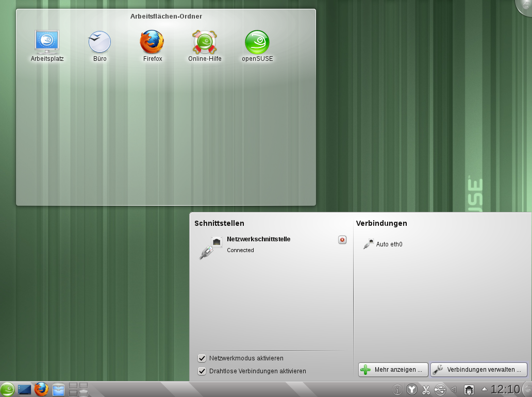Click the USB device notifier tray icon

click(440, 389)
